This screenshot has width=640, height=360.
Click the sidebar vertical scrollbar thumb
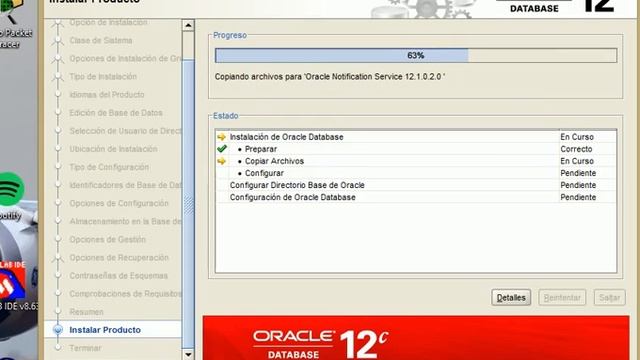[188, 203]
